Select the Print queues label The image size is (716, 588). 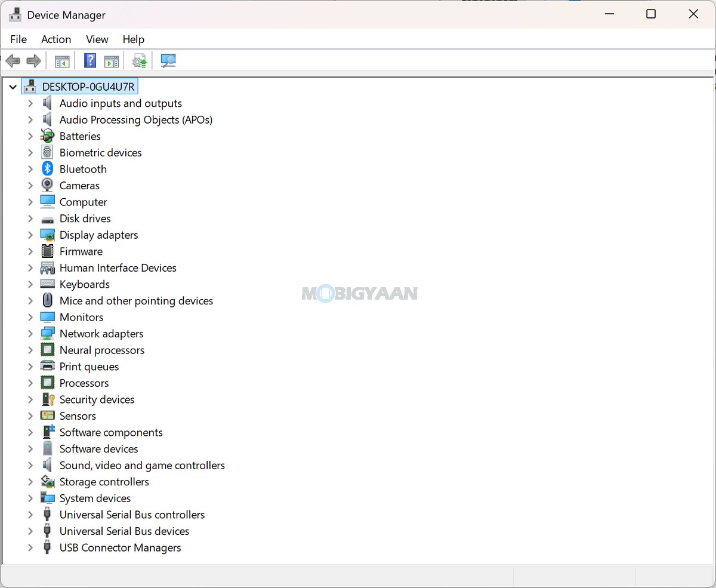click(x=89, y=367)
